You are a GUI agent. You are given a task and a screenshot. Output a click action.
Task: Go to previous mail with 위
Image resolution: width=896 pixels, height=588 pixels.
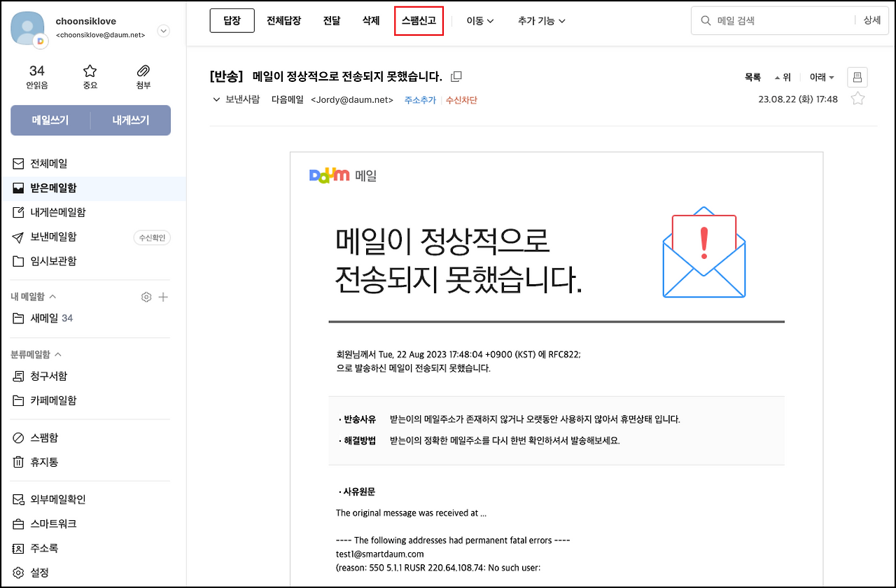[783, 78]
